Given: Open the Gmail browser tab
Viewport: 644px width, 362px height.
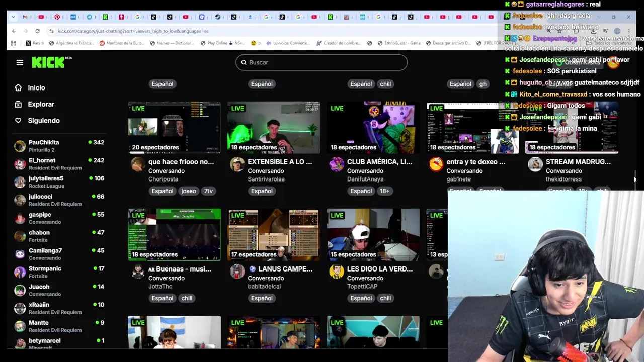Looking at the screenshot, I should click(x=25, y=17).
